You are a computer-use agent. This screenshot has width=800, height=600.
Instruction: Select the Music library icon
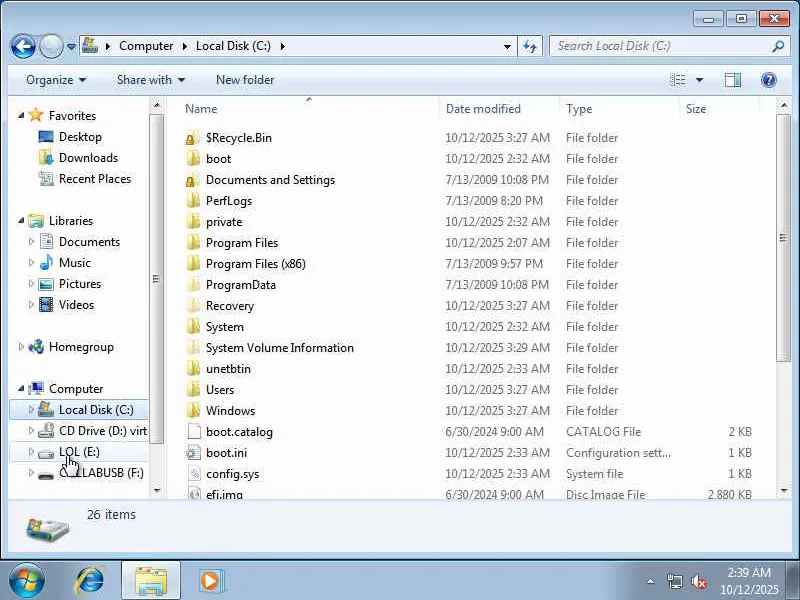pyautogui.click(x=46, y=263)
